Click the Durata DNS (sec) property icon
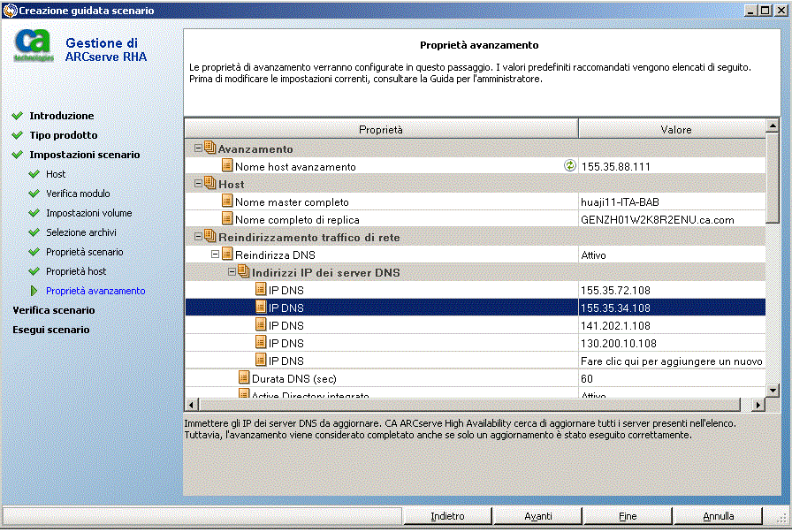This screenshot has height=532, width=792. tap(244, 377)
